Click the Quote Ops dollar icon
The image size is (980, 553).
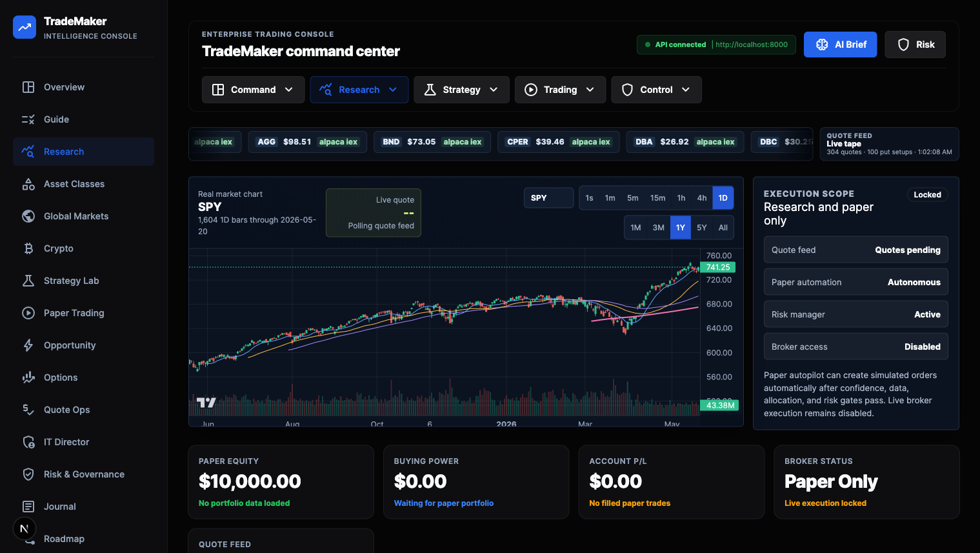click(x=28, y=410)
